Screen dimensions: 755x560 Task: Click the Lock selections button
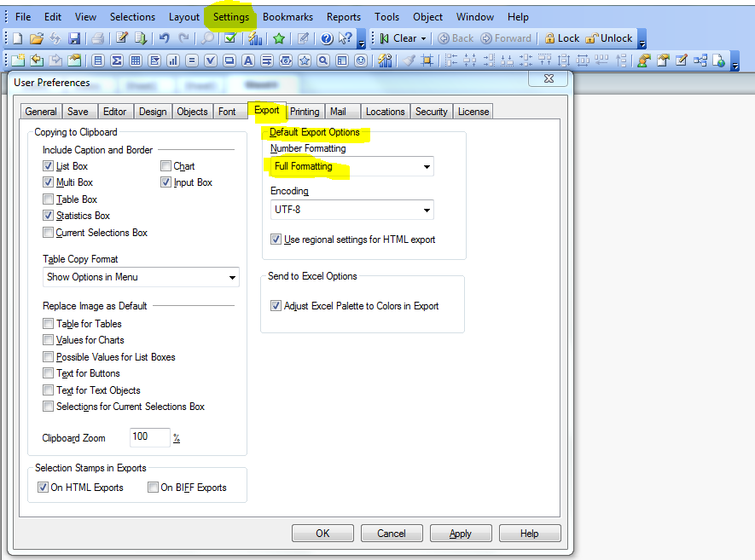point(562,38)
